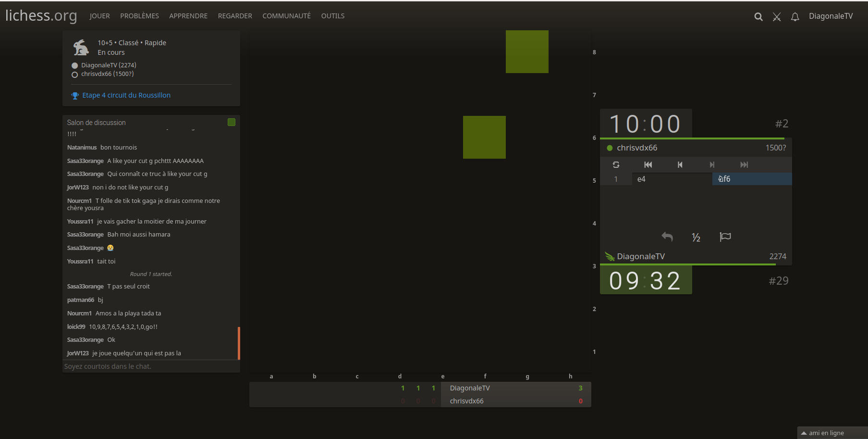Click the DiagonalTV patron wing icon
This screenshot has height=439, width=868.
pos(610,256)
